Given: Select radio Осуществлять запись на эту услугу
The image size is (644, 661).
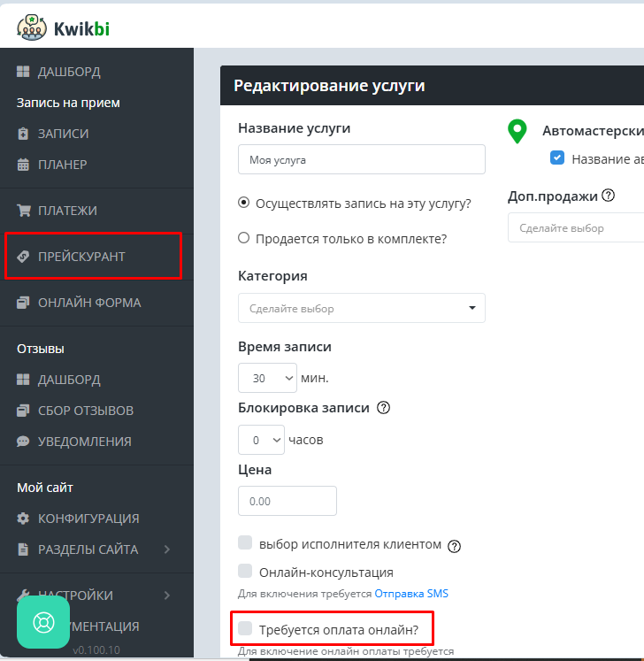Looking at the screenshot, I should click(x=244, y=203).
